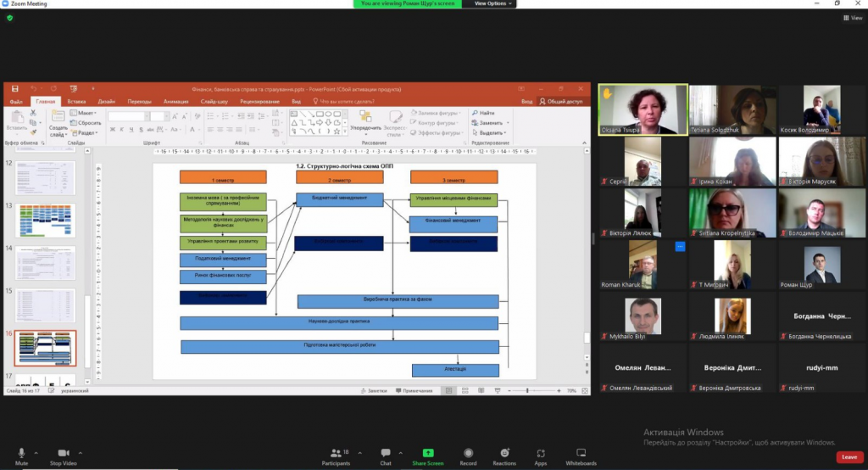Click the green encryption shield icon
Screen dimensions: 868x470
pyautogui.click(x=9, y=18)
